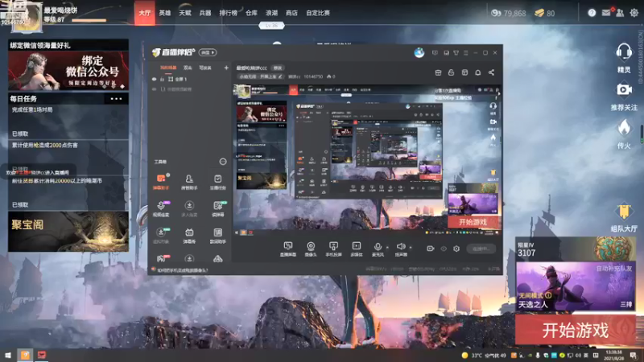Open game settings gear top right

tap(634, 13)
